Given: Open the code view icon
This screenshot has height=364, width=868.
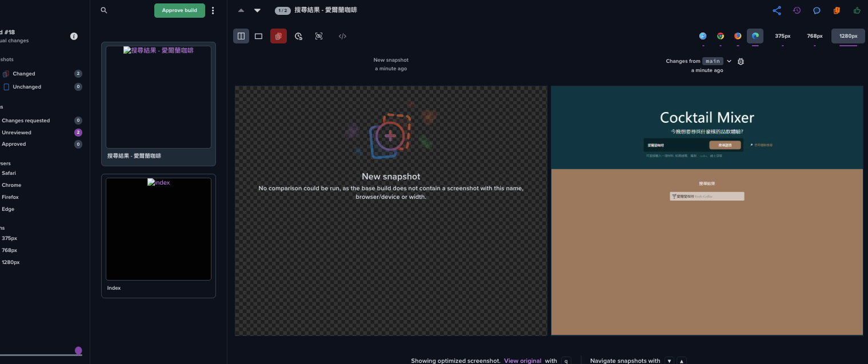Looking at the screenshot, I should pyautogui.click(x=342, y=36).
